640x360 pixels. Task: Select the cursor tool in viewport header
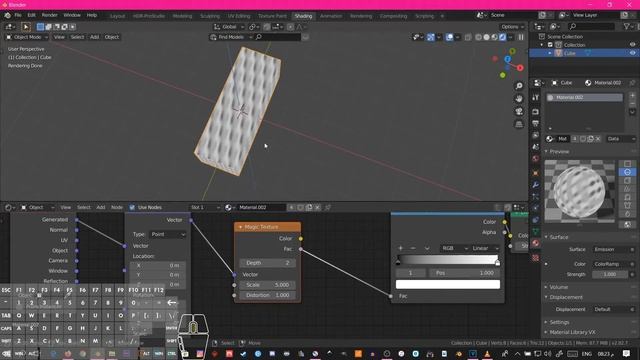(x=25, y=27)
